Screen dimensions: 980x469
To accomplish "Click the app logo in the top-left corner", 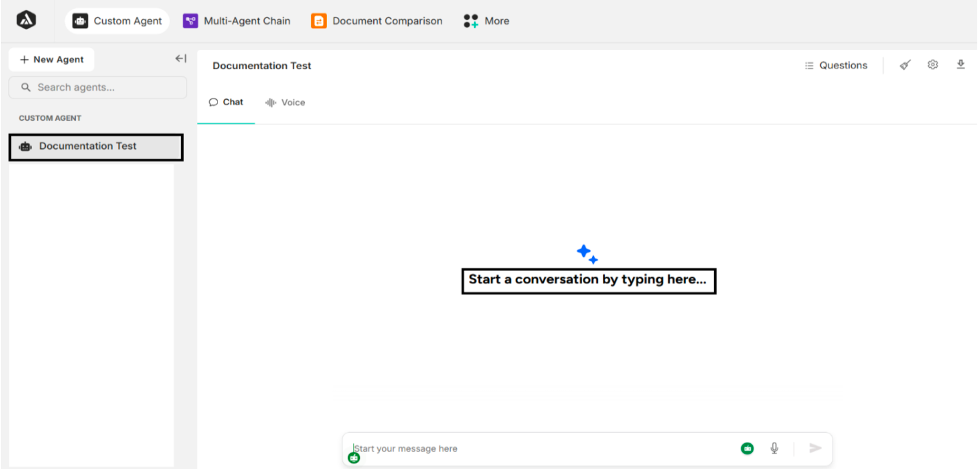I will 26,20.
